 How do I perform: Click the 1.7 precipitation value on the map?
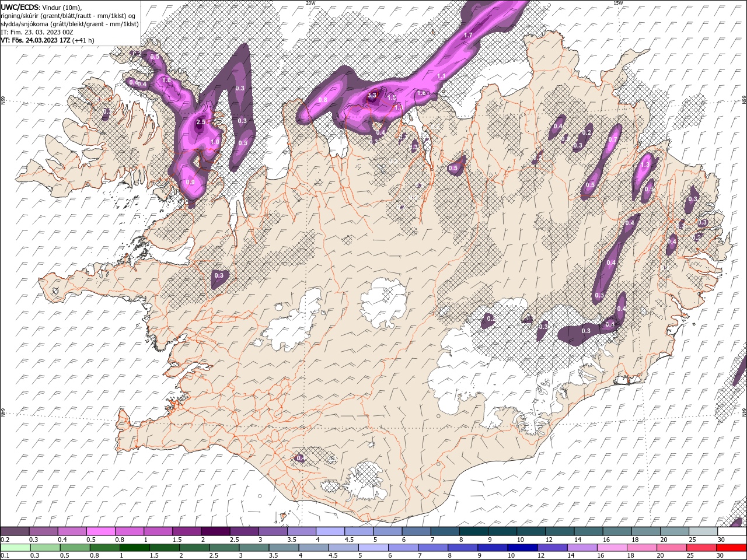coord(468,36)
